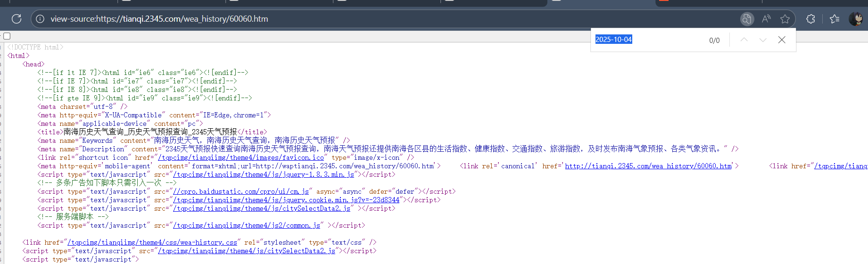Screen dimensions: 868x264
Task: Click the find box containing 2025-10-04
Action: [x=648, y=40]
